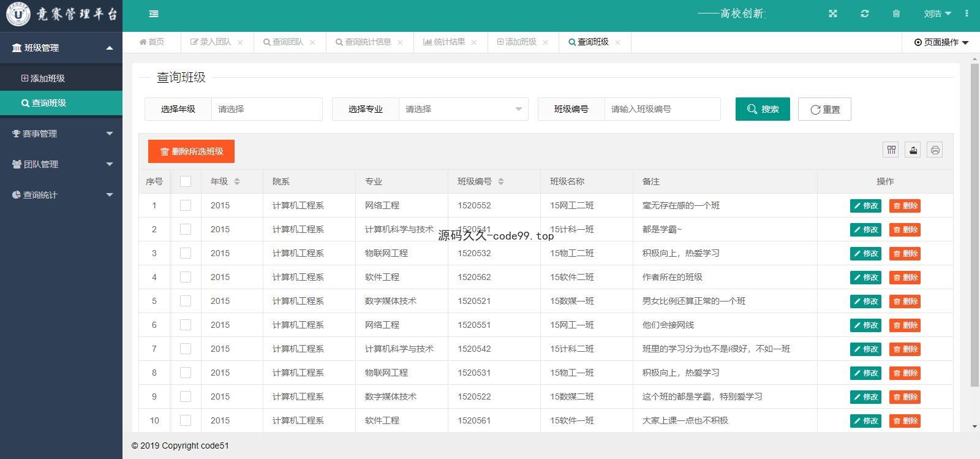Expand the 赛事管理 sidebar section
Viewport: 980px width, 459px height.
(61, 134)
